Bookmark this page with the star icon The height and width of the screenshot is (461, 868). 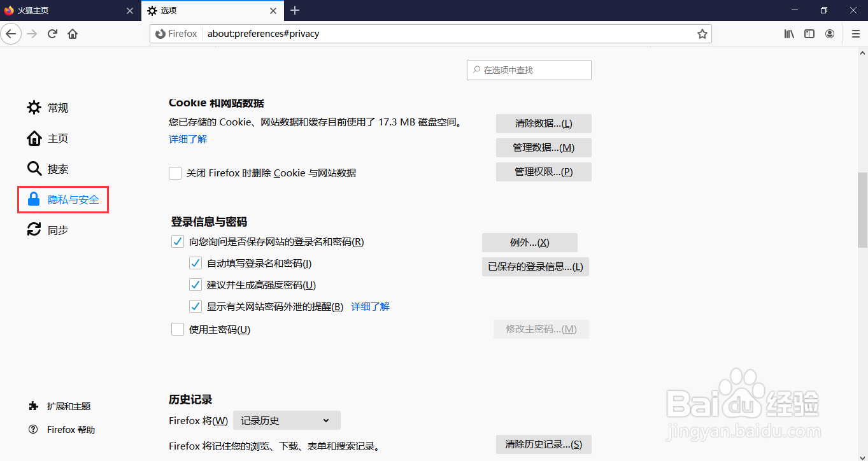[x=702, y=34]
